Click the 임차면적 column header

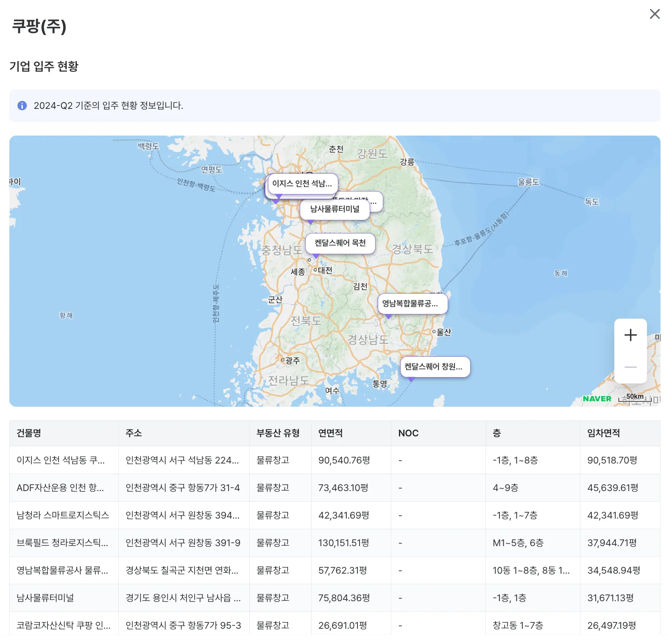click(603, 433)
